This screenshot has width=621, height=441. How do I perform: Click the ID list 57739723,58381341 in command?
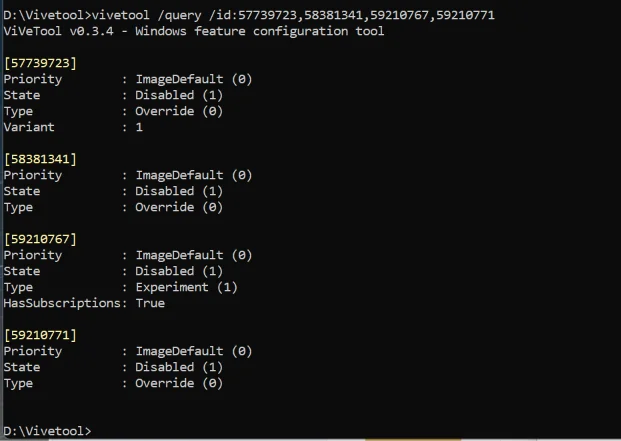(300, 15)
